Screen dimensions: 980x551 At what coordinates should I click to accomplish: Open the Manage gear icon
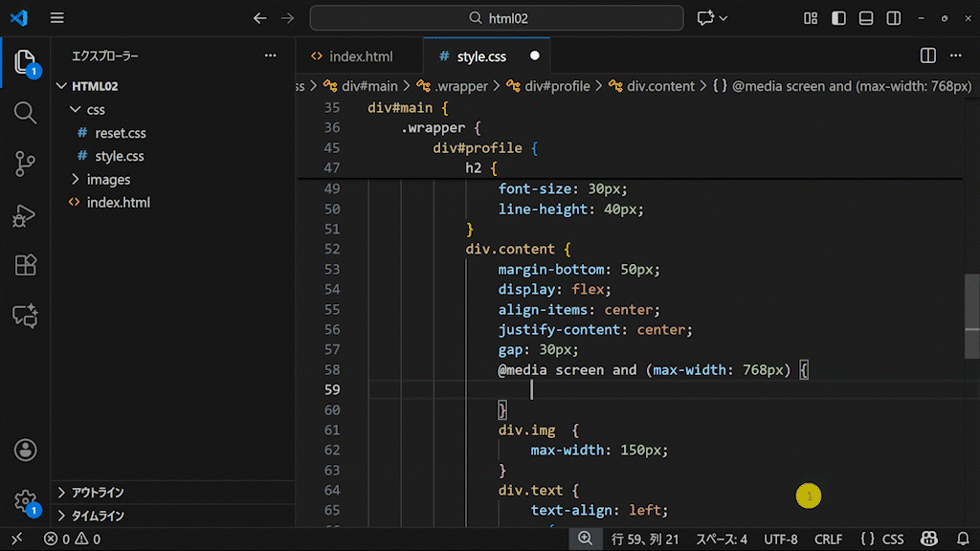tap(25, 501)
